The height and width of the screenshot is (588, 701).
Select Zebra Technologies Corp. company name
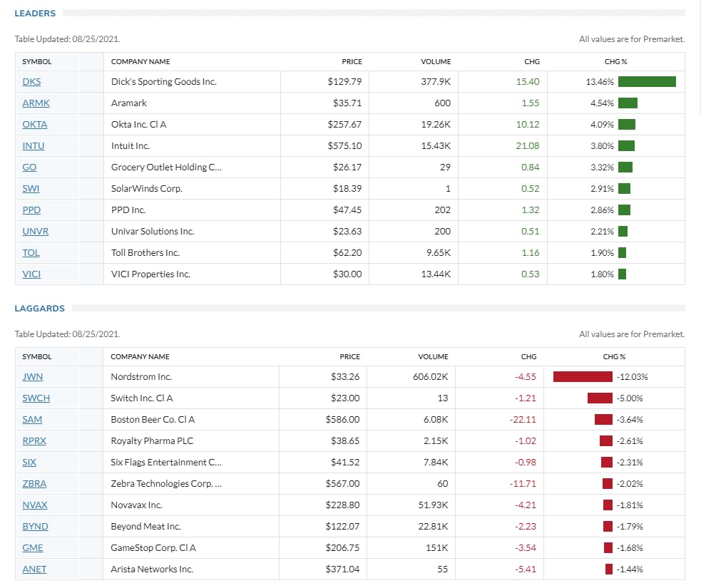[166, 484]
